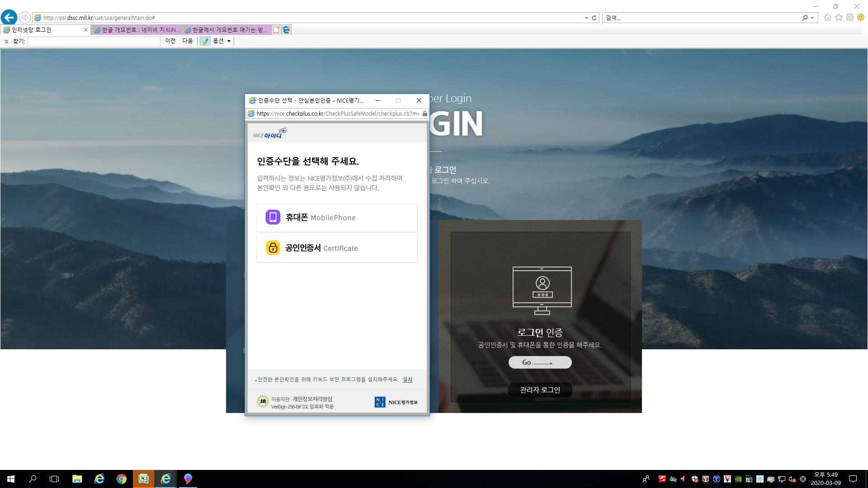This screenshot has height=488, width=868.
Task: Open browser tools gear icon
Action: coord(850,18)
